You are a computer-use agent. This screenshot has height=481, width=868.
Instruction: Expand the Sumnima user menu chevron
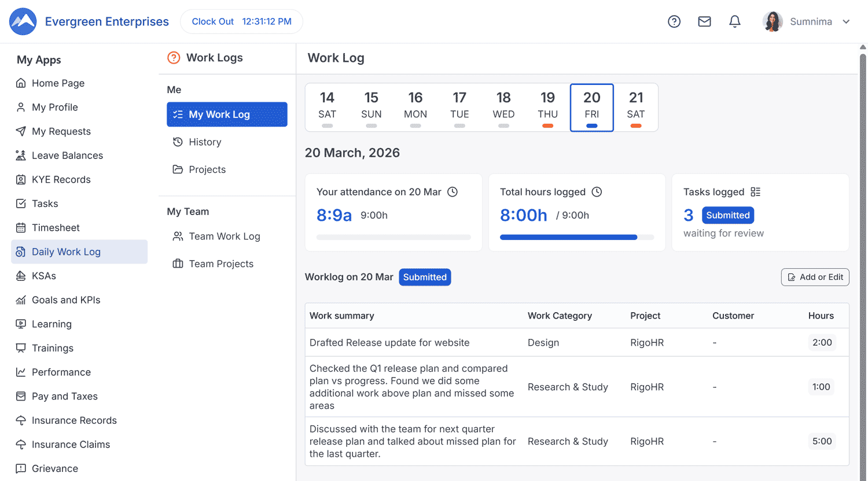click(x=846, y=22)
